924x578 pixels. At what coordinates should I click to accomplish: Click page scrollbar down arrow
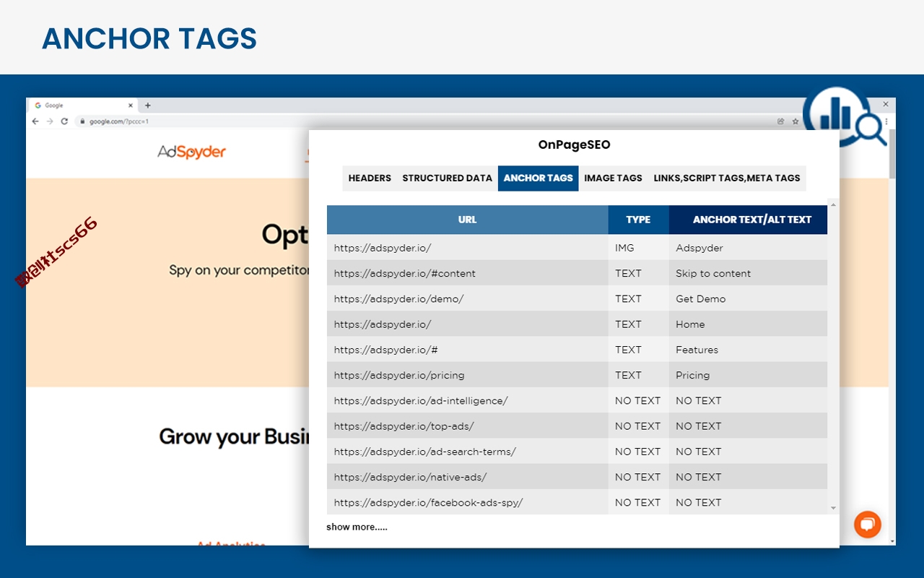(892, 541)
